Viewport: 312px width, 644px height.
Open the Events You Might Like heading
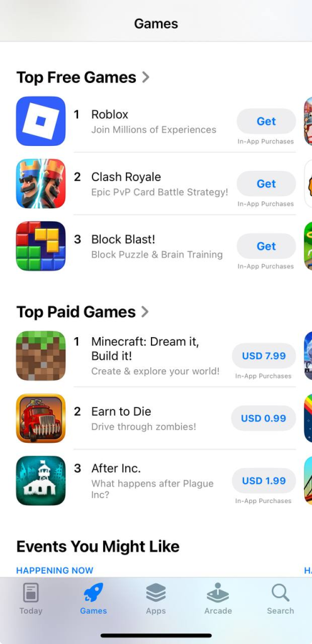(97, 547)
